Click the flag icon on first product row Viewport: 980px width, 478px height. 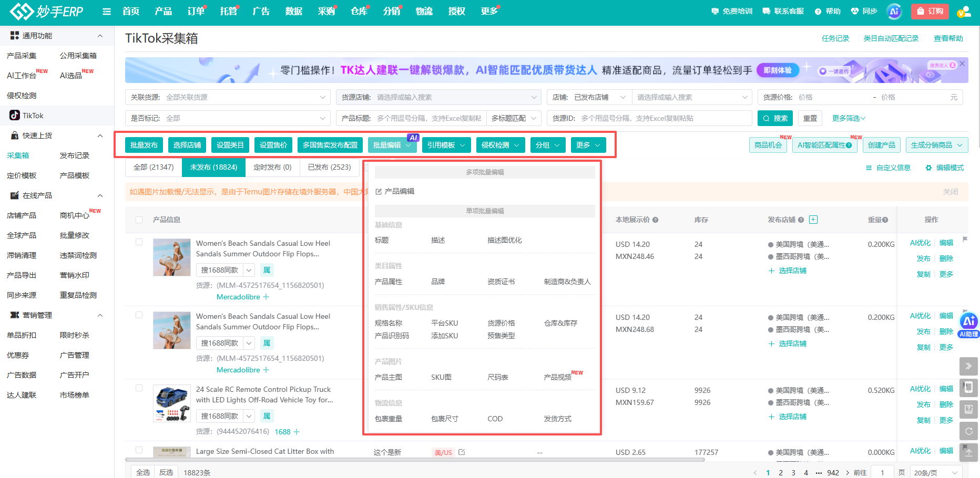click(x=965, y=239)
